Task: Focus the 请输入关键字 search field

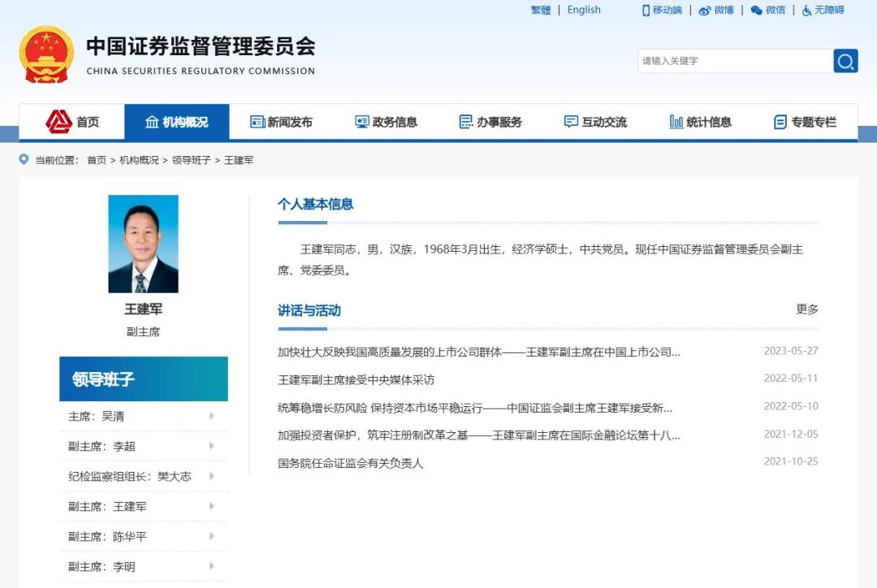Action: [x=735, y=61]
